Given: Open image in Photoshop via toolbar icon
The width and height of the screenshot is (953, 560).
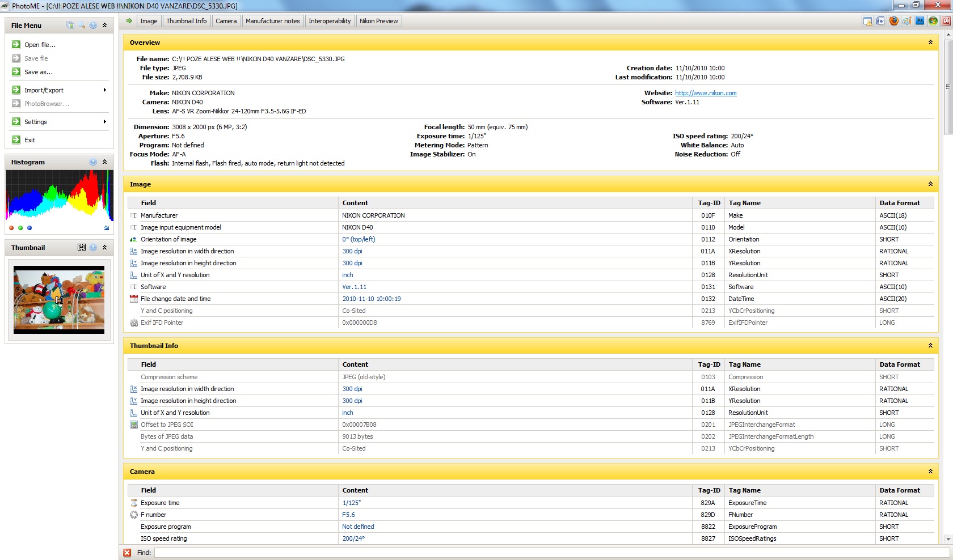Looking at the screenshot, I should pyautogui.click(x=920, y=21).
